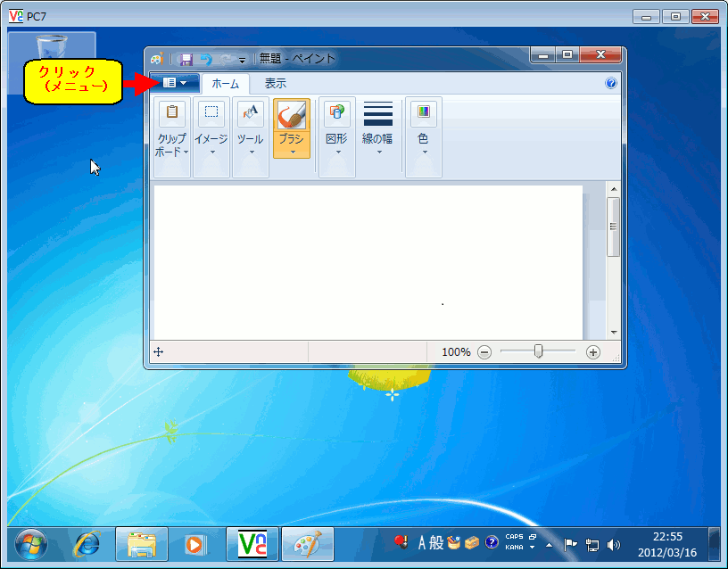Click the Paint help question mark icon

611,83
